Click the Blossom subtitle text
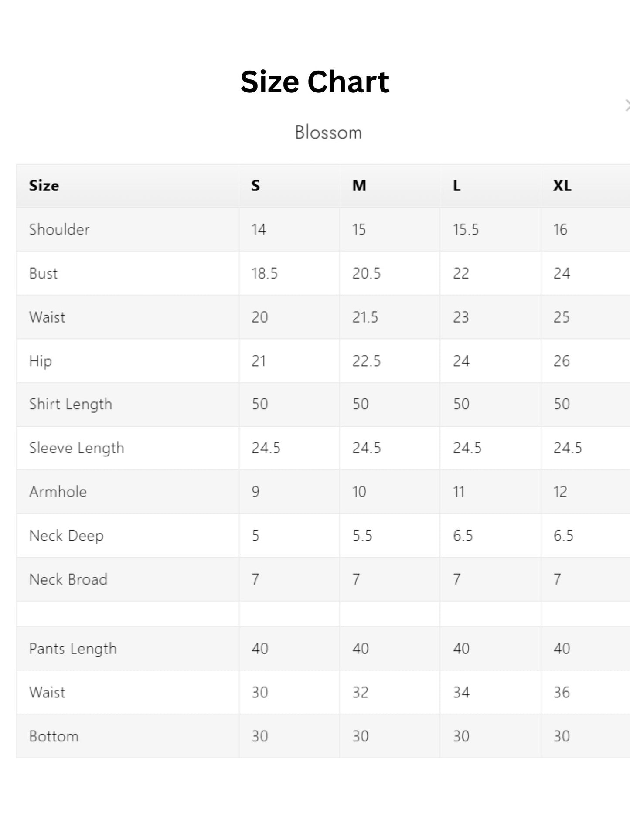This screenshot has height=840, width=630. [328, 133]
